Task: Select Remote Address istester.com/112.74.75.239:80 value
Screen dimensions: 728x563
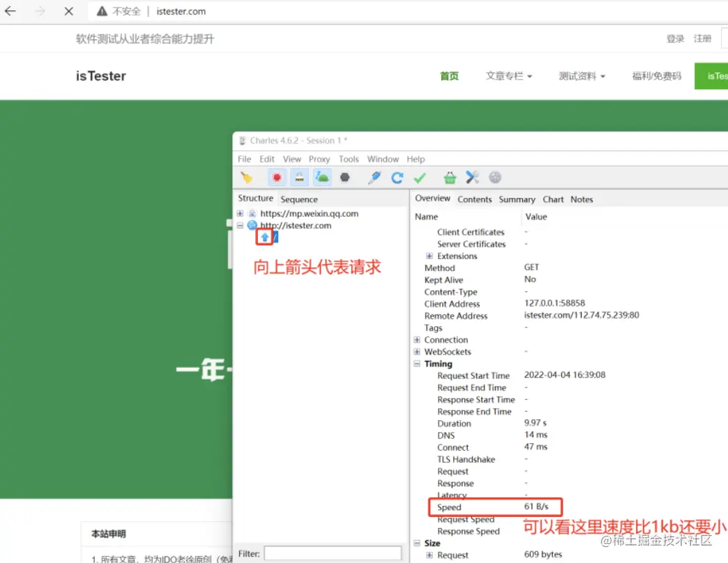Action: (582, 315)
